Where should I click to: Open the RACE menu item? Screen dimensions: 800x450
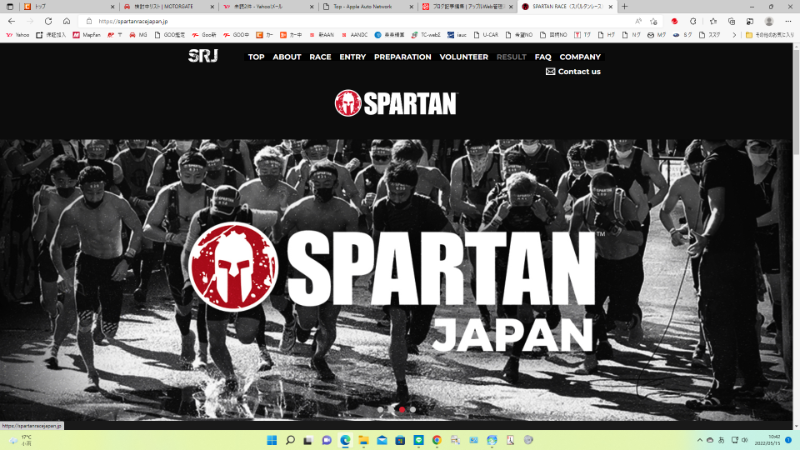pos(320,57)
